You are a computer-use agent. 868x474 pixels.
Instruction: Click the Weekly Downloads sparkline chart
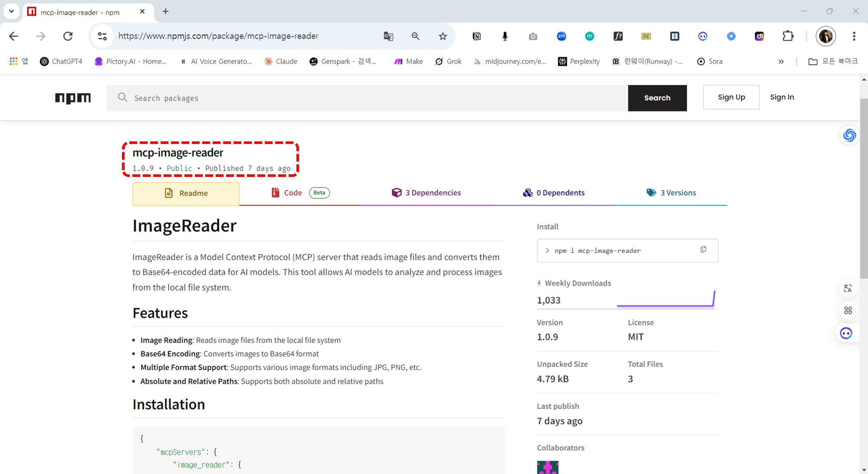point(666,299)
